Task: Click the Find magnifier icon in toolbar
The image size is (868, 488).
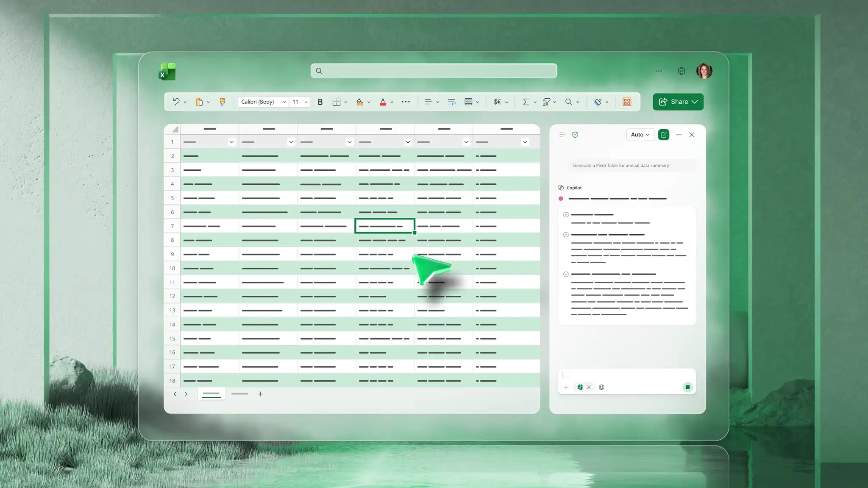Action: [569, 102]
